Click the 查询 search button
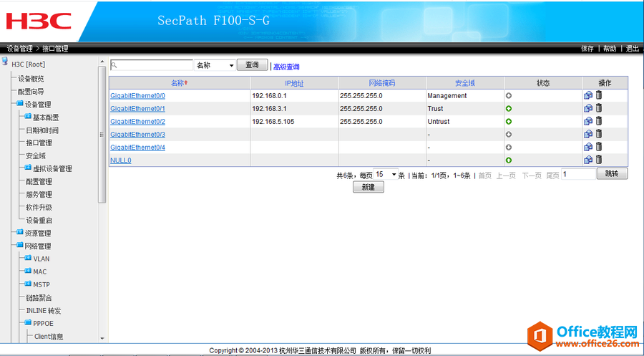The height and width of the screenshot is (356, 644). pyautogui.click(x=252, y=65)
